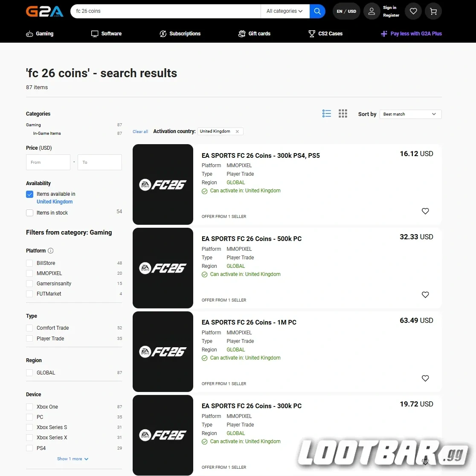Open the CS2 Cases menu
The image size is (476, 476).
(x=325, y=34)
